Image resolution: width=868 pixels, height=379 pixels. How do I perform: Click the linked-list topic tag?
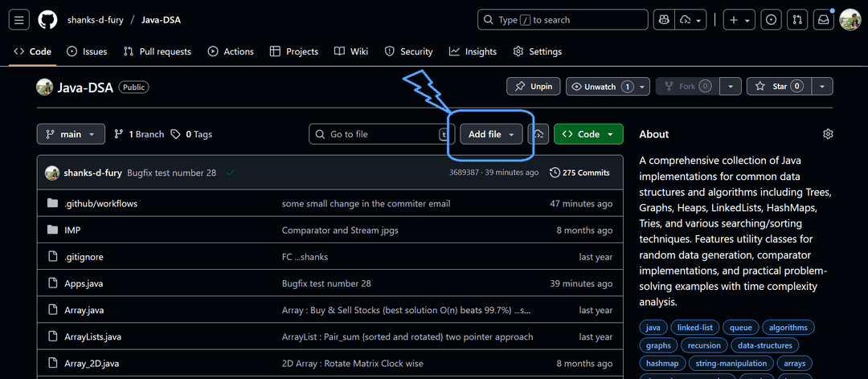[694, 328]
